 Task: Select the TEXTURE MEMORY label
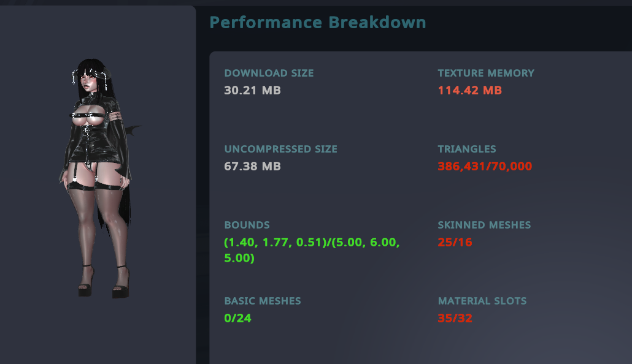coord(485,73)
